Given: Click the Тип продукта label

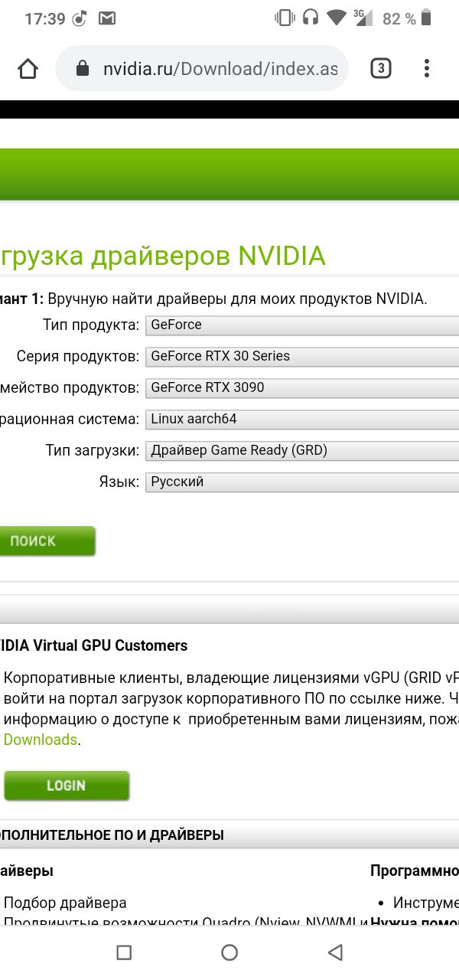Looking at the screenshot, I should pos(91,325).
